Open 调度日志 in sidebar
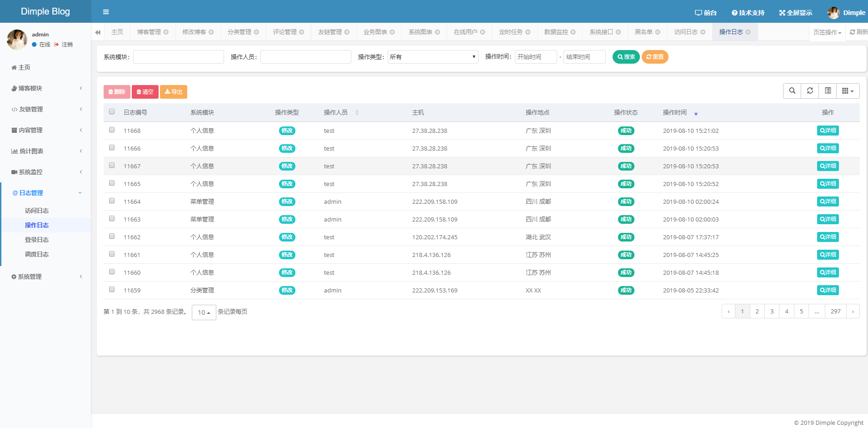Image resolution: width=868 pixels, height=428 pixels. click(37, 254)
